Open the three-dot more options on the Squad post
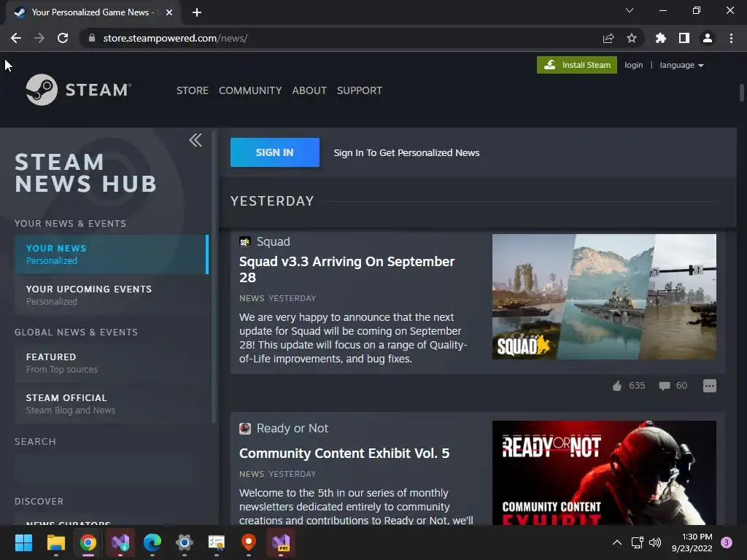The height and width of the screenshot is (560, 747). 709,386
